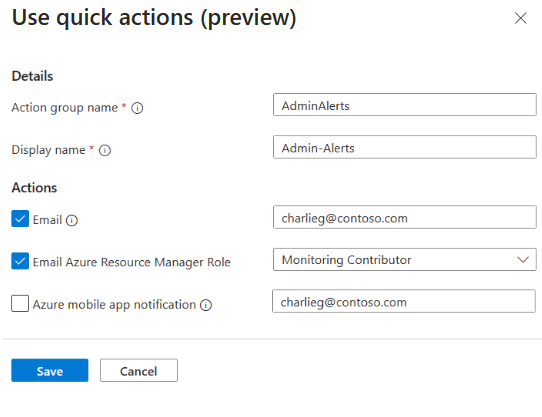Screen dimensions: 542x417
Task: Click into the Admin-Alerts display name field
Action: tap(404, 147)
